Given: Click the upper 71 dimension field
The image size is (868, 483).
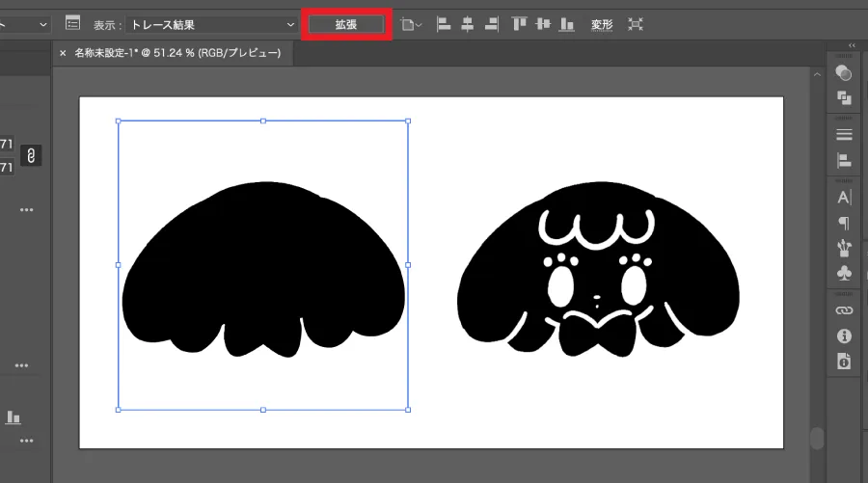Looking at the screenshot, I should (x=7, y=144).
